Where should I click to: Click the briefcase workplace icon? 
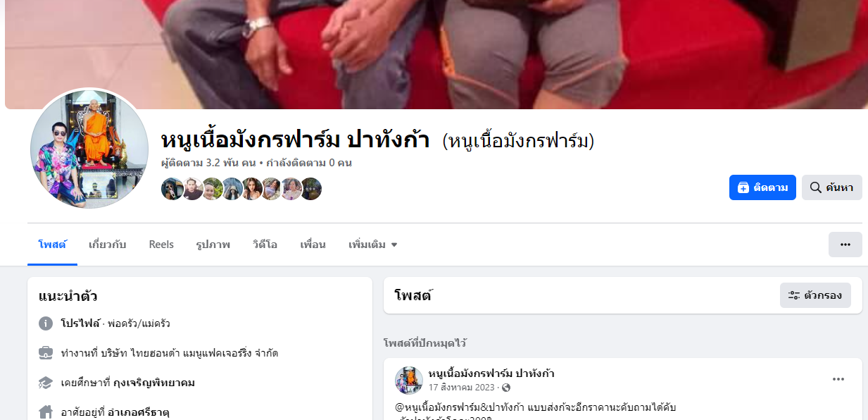46,353
